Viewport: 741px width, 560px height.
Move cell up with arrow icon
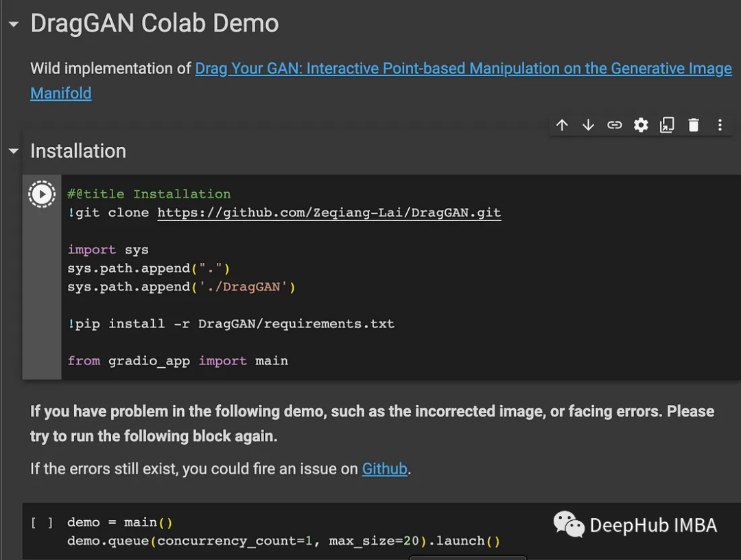561,125
